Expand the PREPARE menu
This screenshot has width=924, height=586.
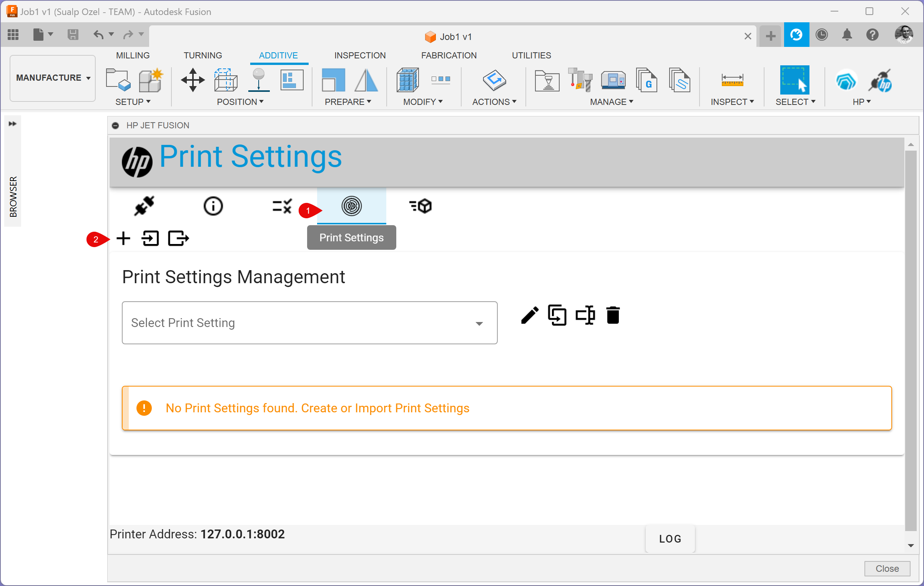point(347,102)
